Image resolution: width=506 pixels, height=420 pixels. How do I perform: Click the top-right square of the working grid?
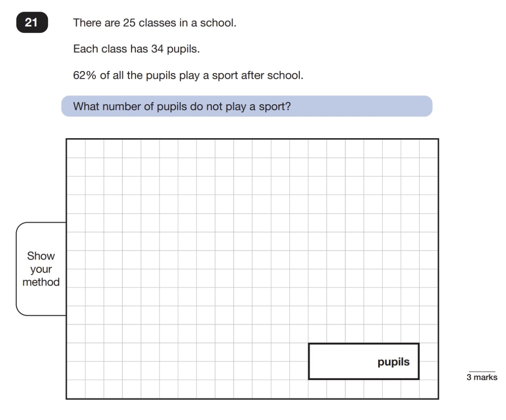tap(429, 148)
